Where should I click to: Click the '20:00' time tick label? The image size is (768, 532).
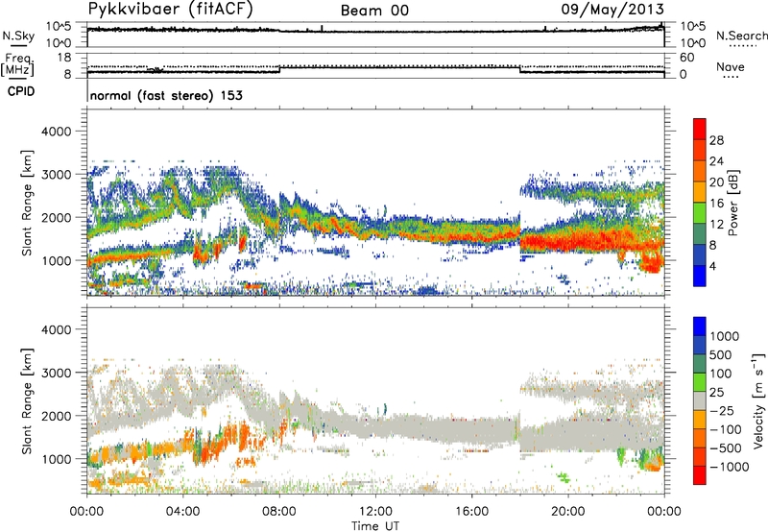(568, 512)
